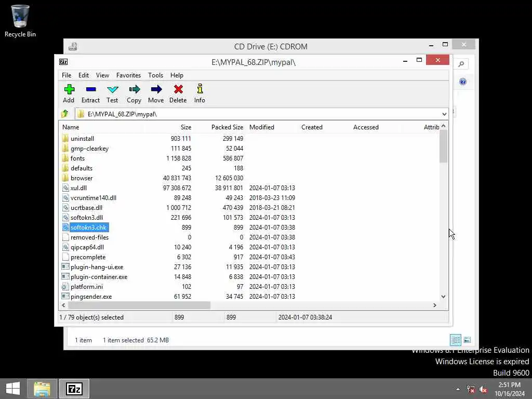532x399 pixels.
Task: Select the highlighted softokn3.chk file
Action: [88, 228]
